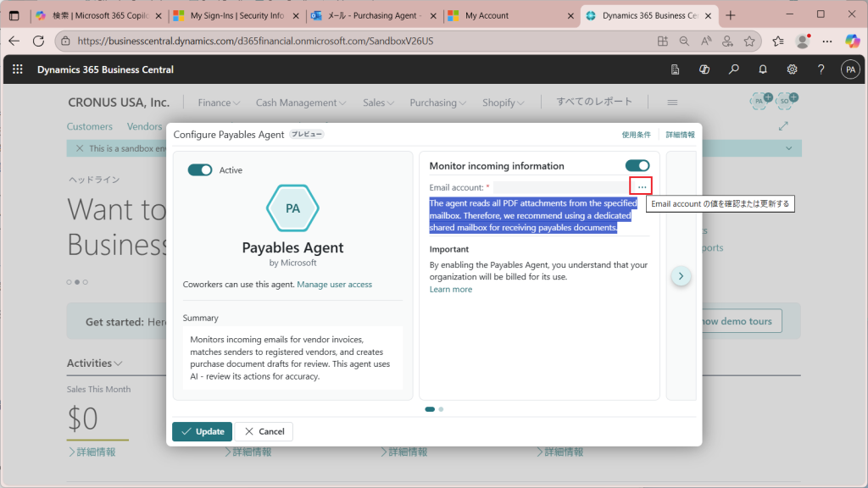This screenshot has height=488, width=868.
Task: Open browser Settings and more ellipsis
Action: pyautogui.click(x=827, y=41)
